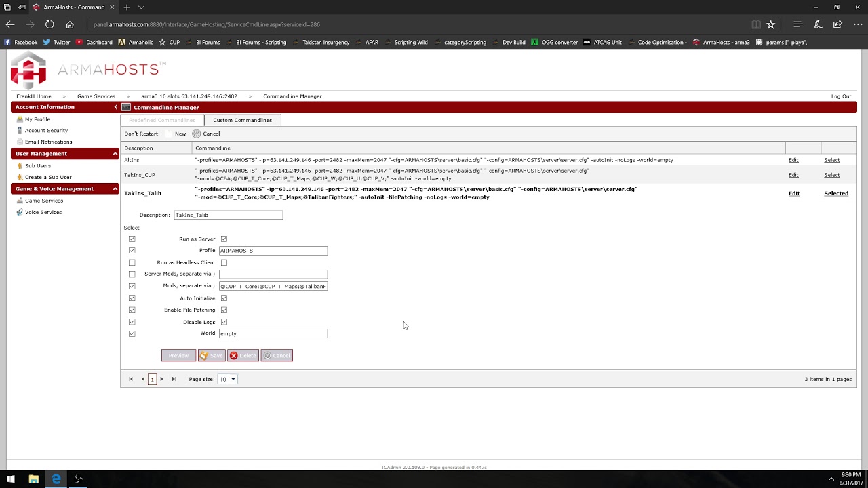Show the tab list dropdown chevron
The width and height of the screenshot is (868, 488).
[141, 7]
